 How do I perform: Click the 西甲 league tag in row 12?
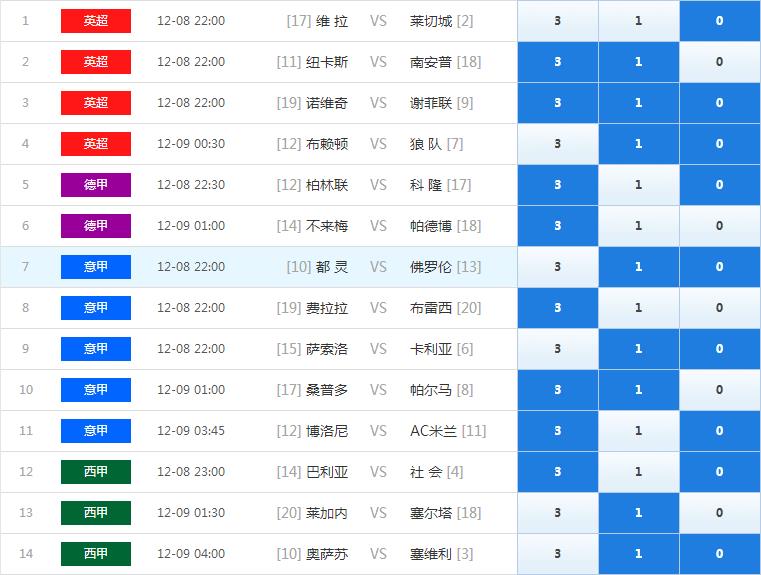[x=96, y=472]
